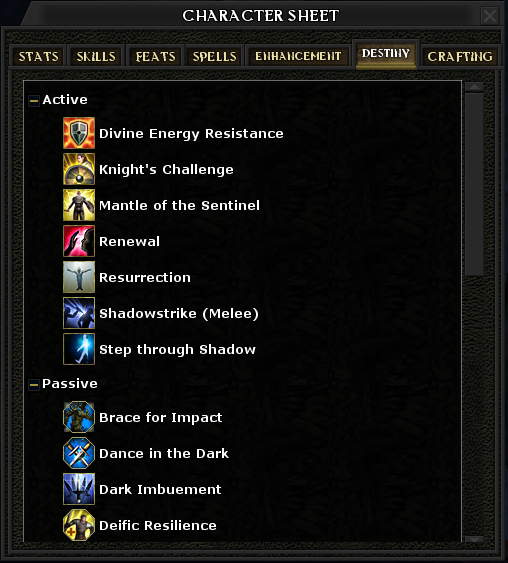The height and width of the screenshot is (563, 508).
Task: Select the Renewal ability icon
Action: (79, 241)
